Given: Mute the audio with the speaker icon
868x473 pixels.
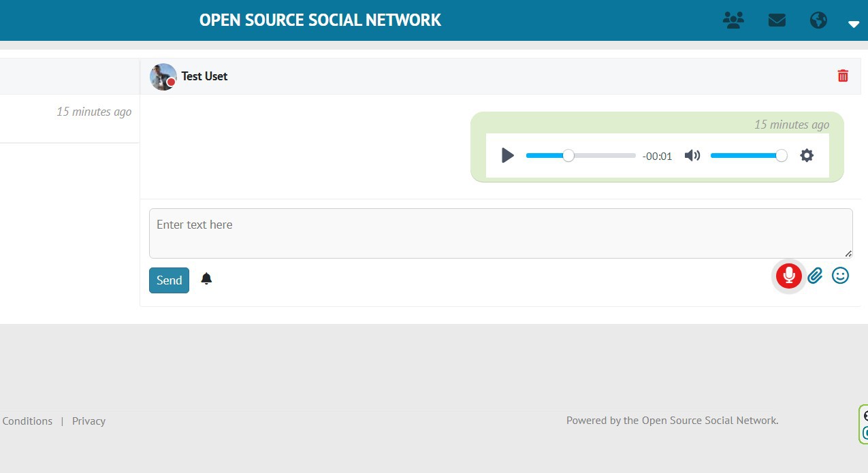Looking at the screenshot, I should (x=692, y=156).
